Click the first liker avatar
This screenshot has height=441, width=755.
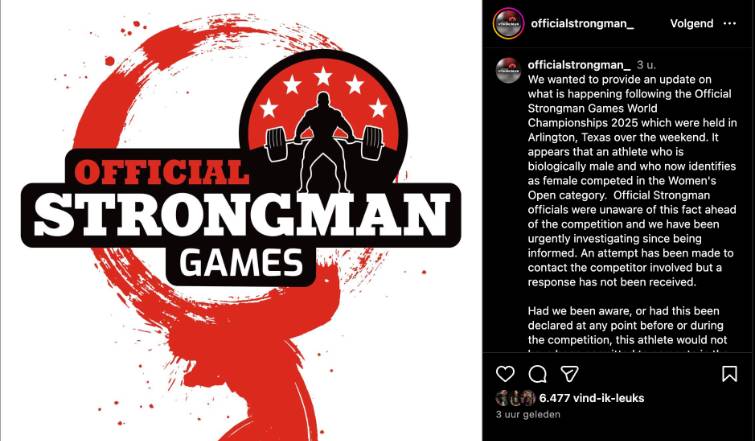point(503,398)
